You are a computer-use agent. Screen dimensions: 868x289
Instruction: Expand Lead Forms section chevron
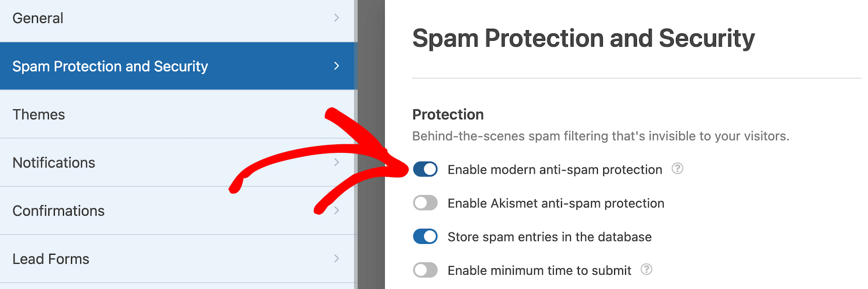point(336,259)
